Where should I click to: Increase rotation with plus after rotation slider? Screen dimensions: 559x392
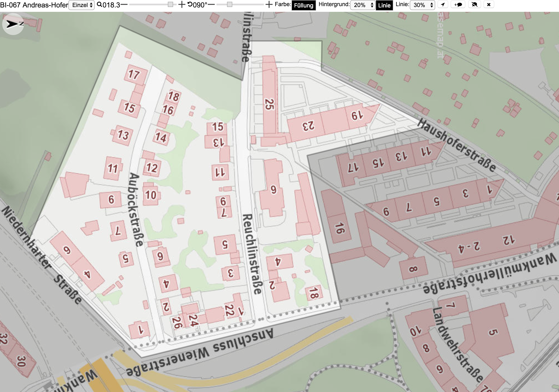[269, 4]
